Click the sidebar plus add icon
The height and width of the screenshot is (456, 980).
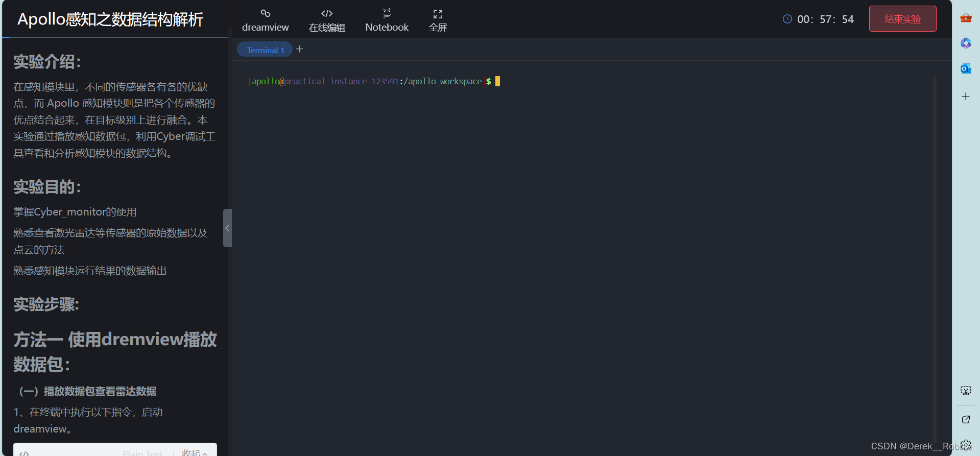[x=966, y=96]
